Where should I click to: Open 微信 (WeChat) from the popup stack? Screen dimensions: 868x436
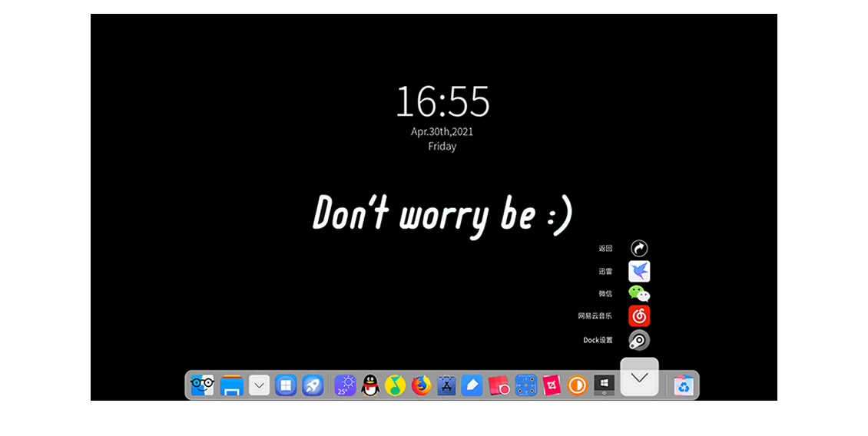(639, 294)
